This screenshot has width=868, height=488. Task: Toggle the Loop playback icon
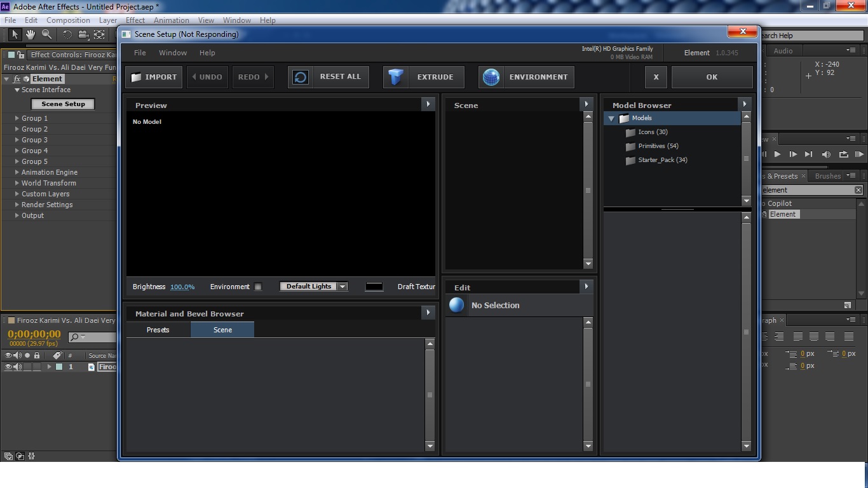(843, 154)
